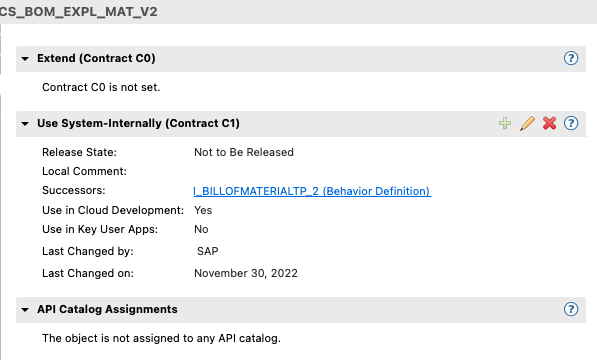Click the API catalog not assigned message
597x360 pixels.
pyautogui.click(x=161, y=338)
